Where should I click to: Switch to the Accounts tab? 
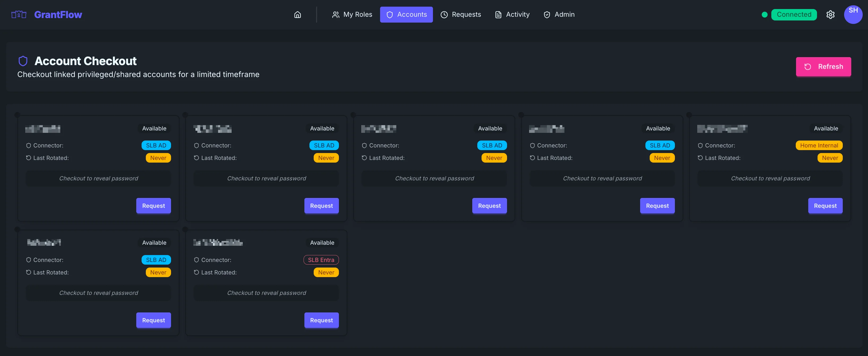[406, 15]
